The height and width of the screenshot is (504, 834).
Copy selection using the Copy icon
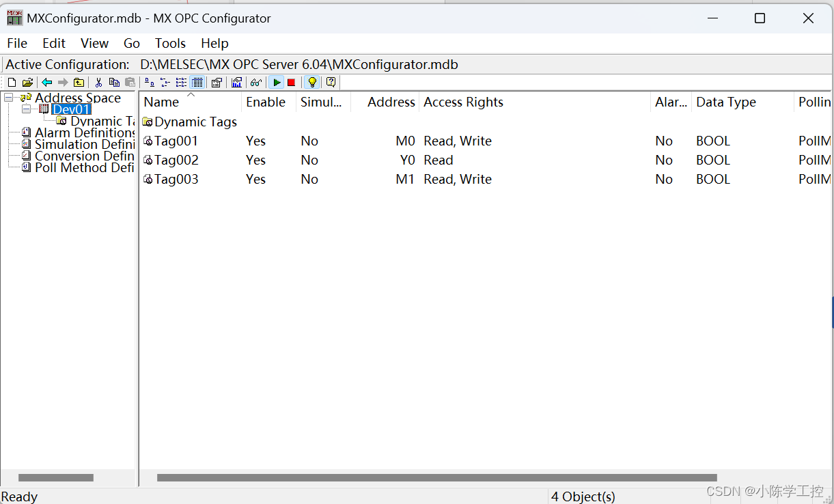tap(114, 83)
